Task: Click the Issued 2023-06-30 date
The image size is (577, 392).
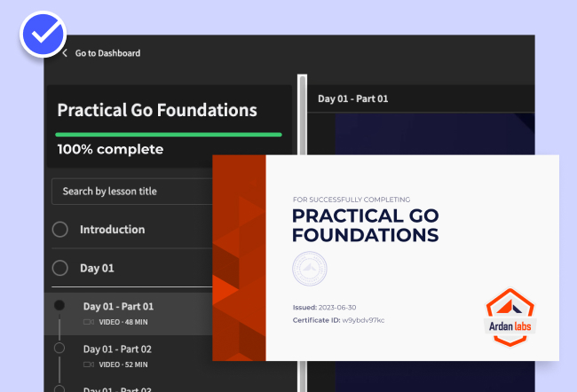Action: click(x=325, y=308)
